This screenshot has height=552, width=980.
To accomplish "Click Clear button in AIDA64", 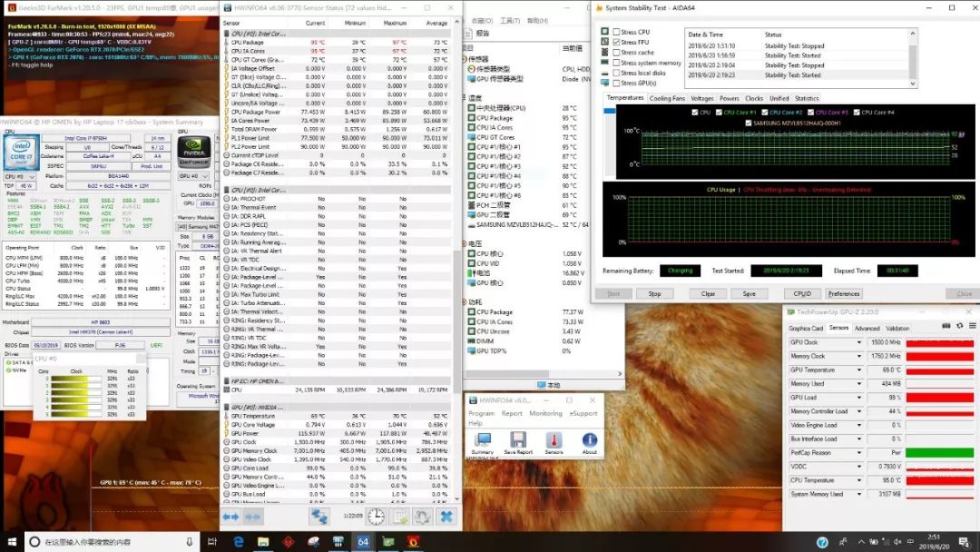I will pos(708,294).
